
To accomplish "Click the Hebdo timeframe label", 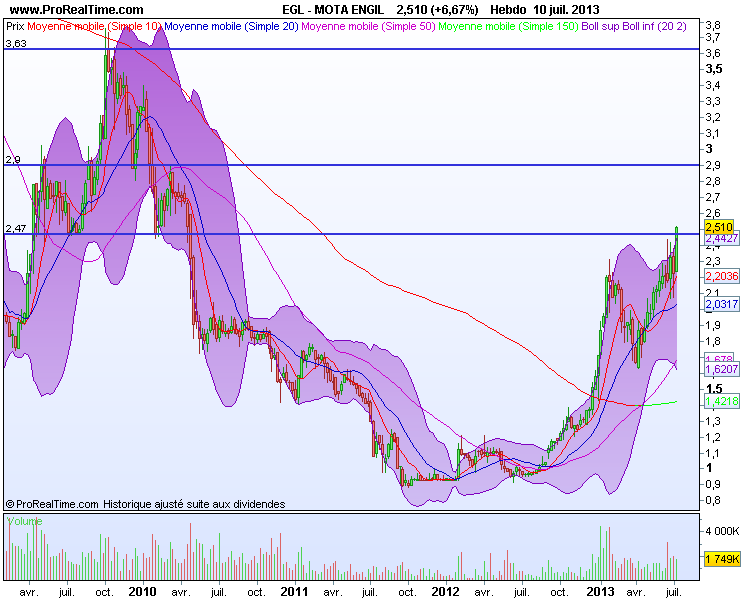I will (508, 10).
